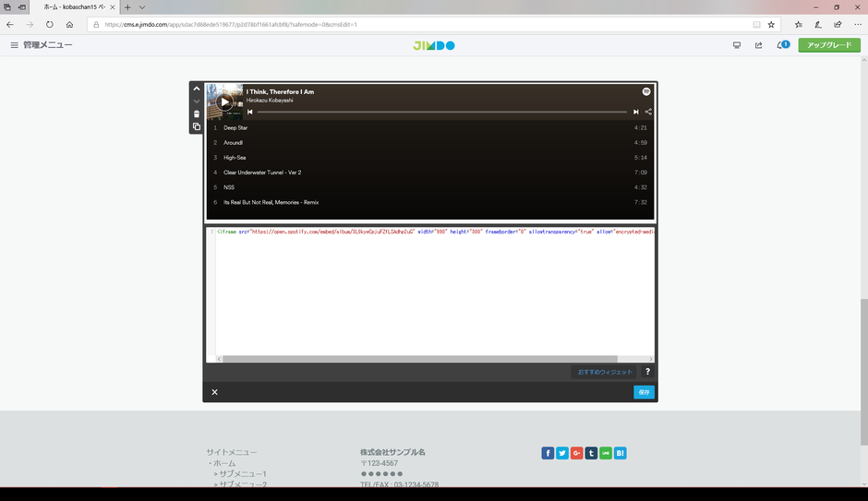Seek on the Spotify progress bar

pyautogui.click(x=441, y=112)
